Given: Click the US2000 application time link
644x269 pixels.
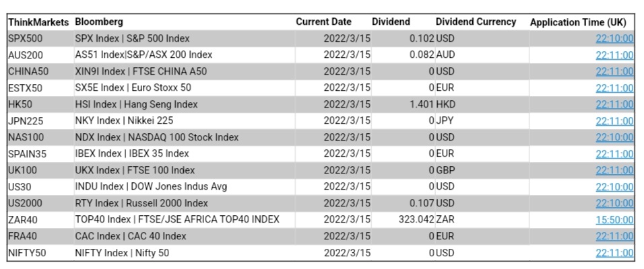Looking at the screenshot, I should click(614, 203).
